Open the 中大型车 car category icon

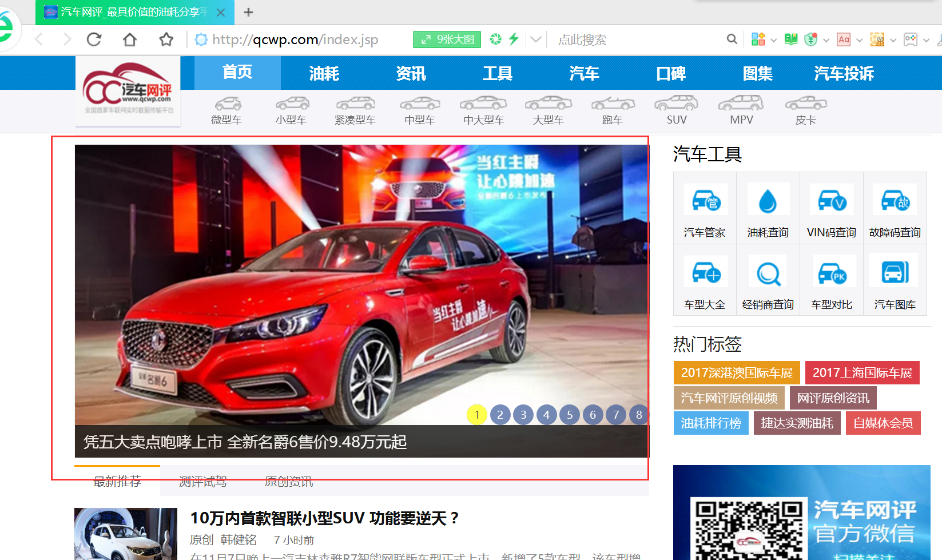tap(484, 104)
